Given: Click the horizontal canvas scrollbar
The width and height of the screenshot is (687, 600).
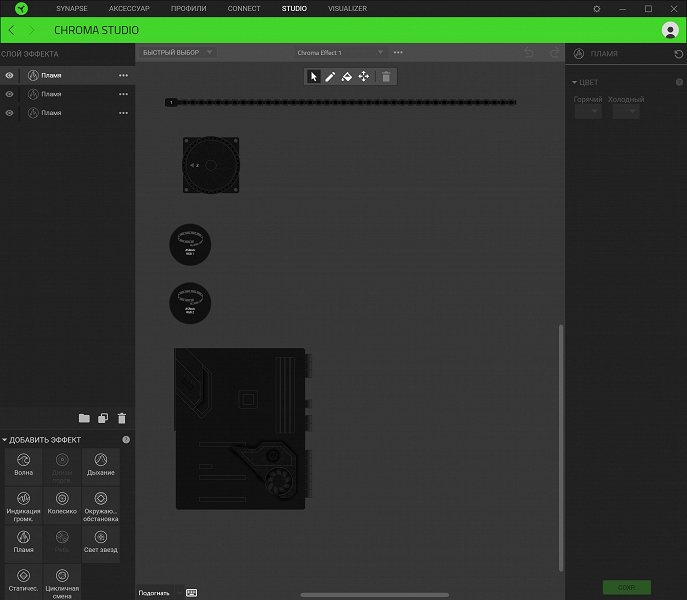Looking at the screenshot, I should pos(375,595).
